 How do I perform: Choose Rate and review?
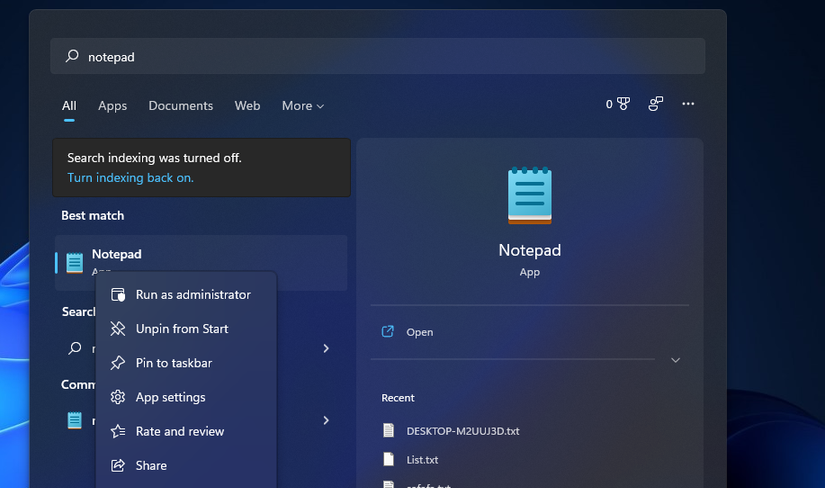coord(186,432)
